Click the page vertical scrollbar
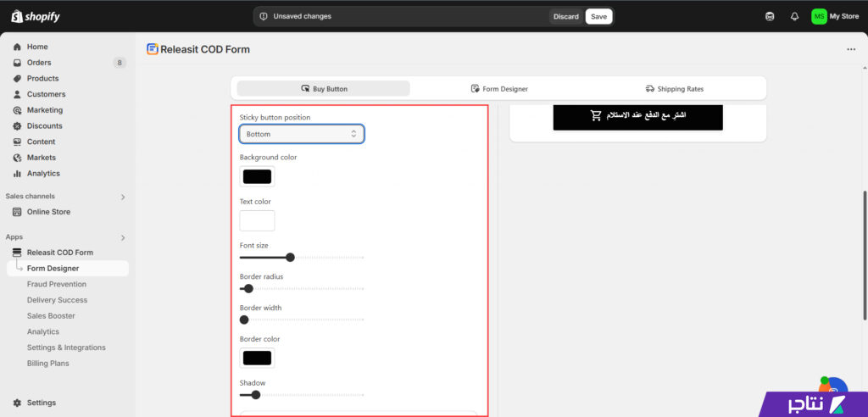The width and height of the screenshot is (868, 417). click(x=865, y=255)
